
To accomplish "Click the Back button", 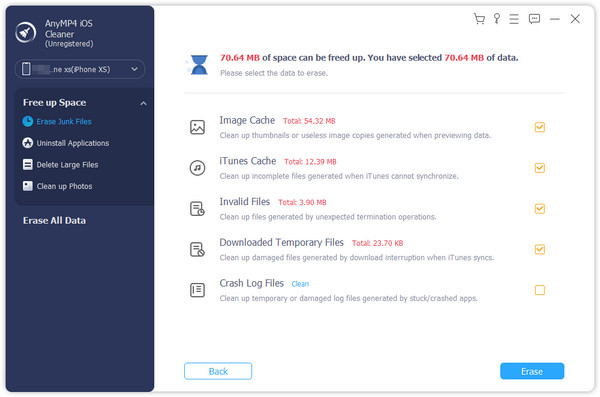I will tap(218, 371).
